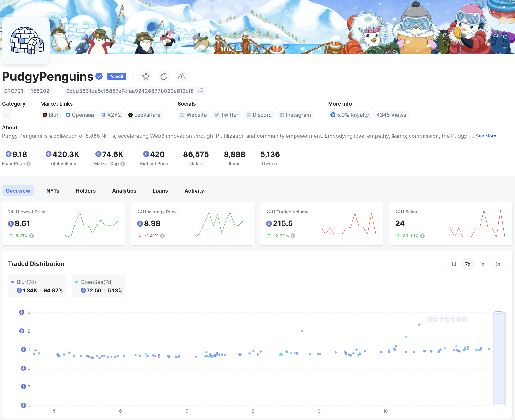Open the LooksRare market link
The image size is (515, 420).
(144, 115)
